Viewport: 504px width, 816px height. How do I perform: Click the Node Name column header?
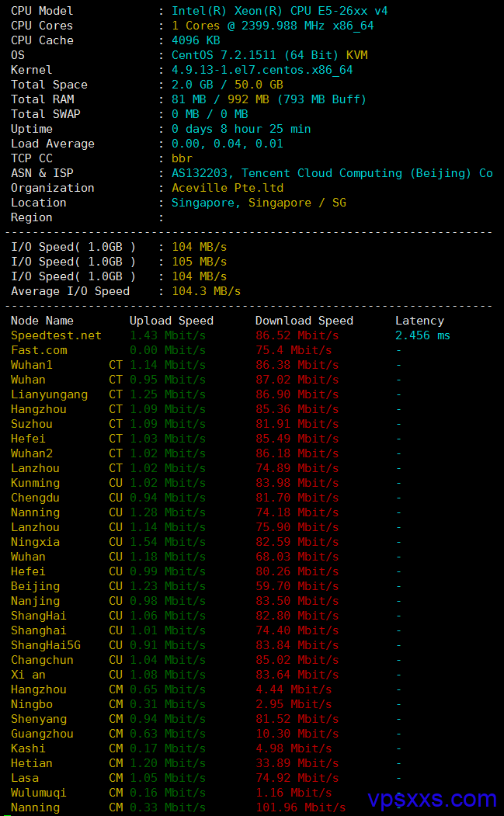tap(42, 321)
